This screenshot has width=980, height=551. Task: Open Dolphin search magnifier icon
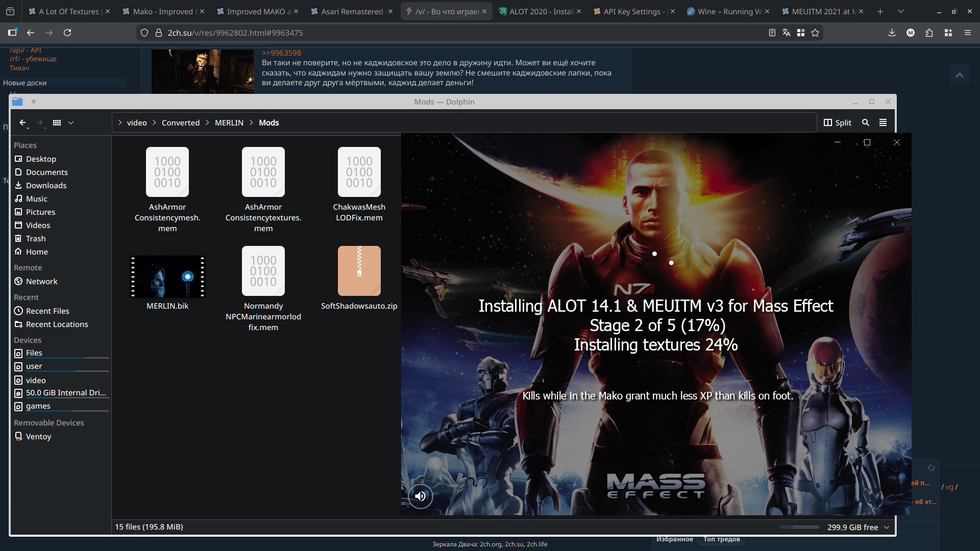(866, 122)
